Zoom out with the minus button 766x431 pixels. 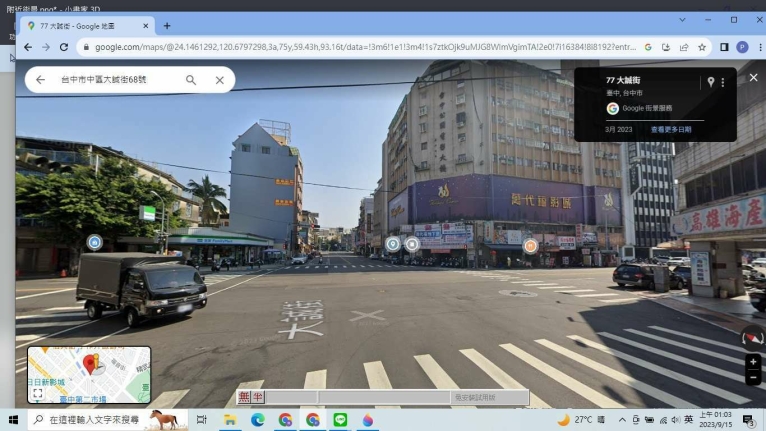(753, 377)
